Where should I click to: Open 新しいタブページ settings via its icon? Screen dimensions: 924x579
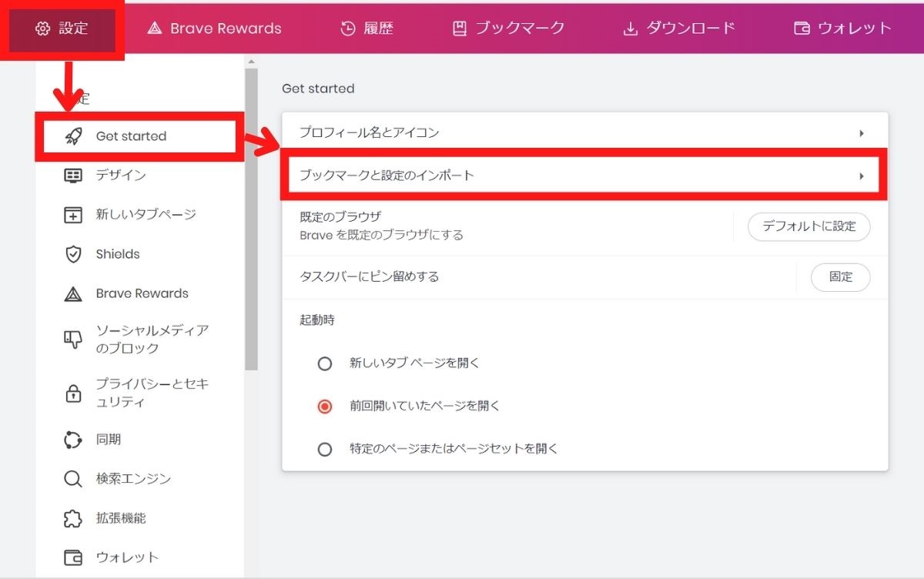(x=73, y=215)
